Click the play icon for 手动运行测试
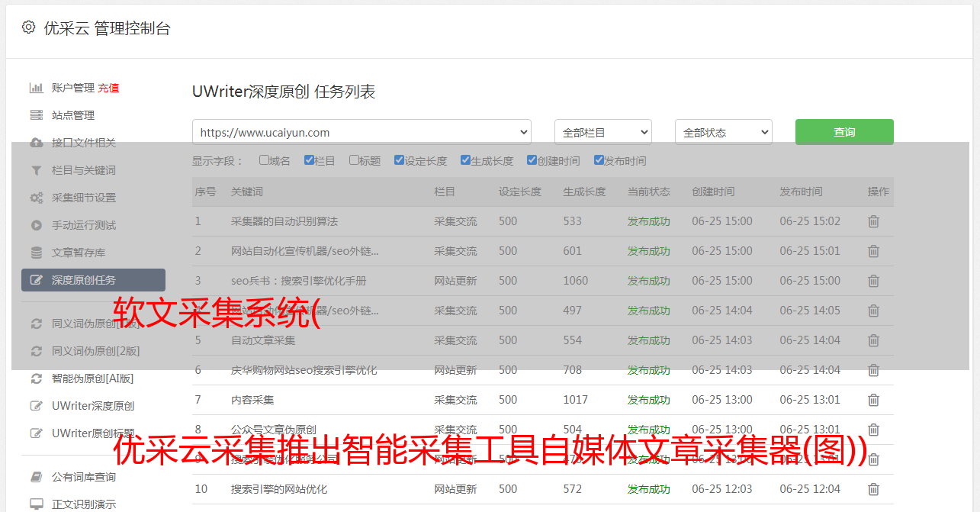The image size is (980, 512). pyautogui.click(x=36, y=225)
